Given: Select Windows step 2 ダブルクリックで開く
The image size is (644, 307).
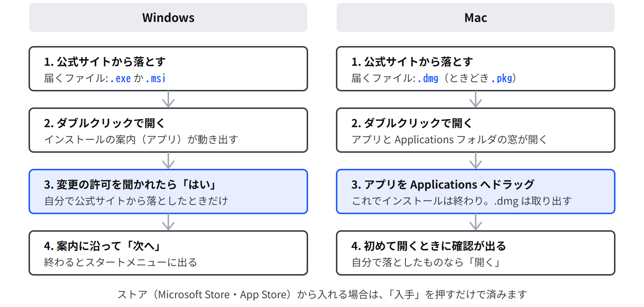Looking at the screenshot, I should click(168, 130).
